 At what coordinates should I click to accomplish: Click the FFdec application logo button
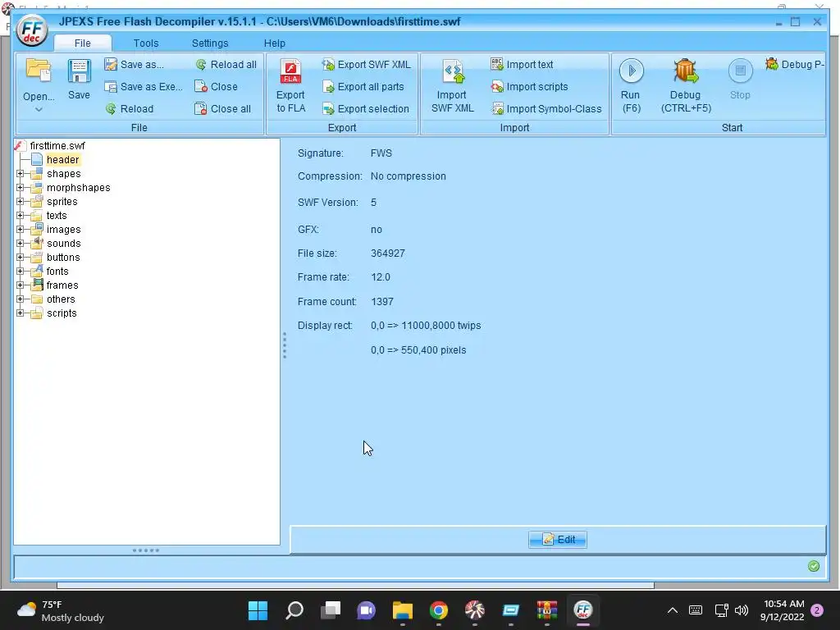[32, 30]
